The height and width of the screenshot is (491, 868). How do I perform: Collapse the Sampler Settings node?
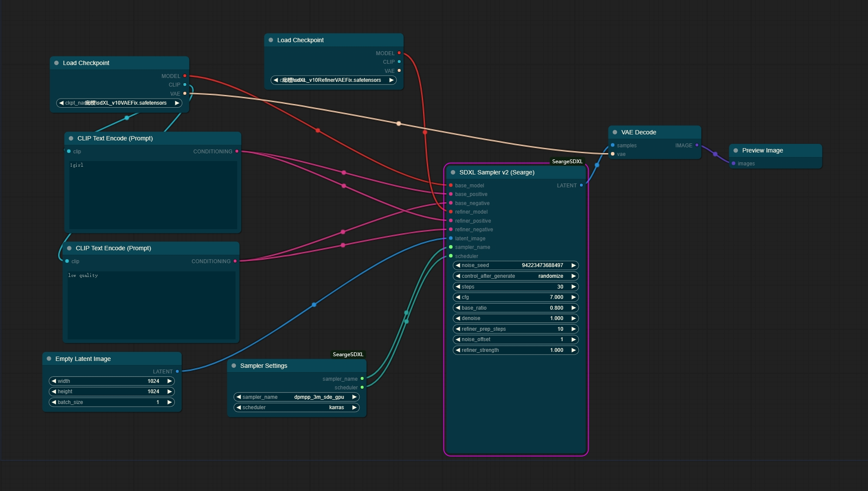tap(234, 366)
